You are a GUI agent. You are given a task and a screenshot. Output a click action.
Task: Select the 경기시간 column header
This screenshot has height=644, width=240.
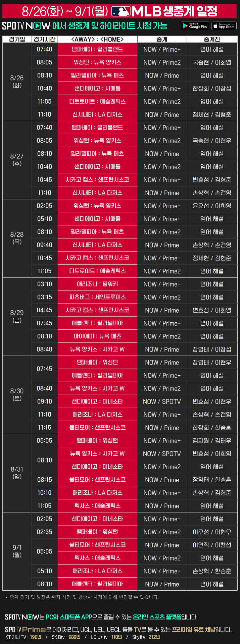pos(45,39)
